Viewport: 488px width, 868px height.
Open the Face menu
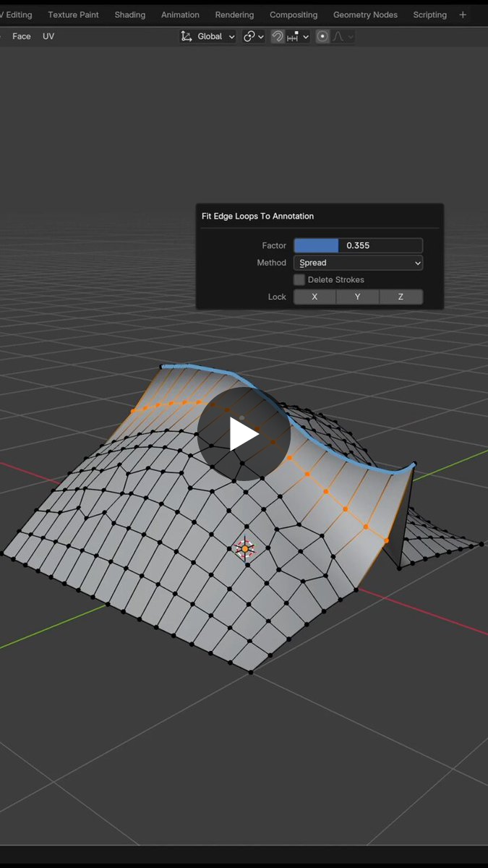click(x=22, y=36)
